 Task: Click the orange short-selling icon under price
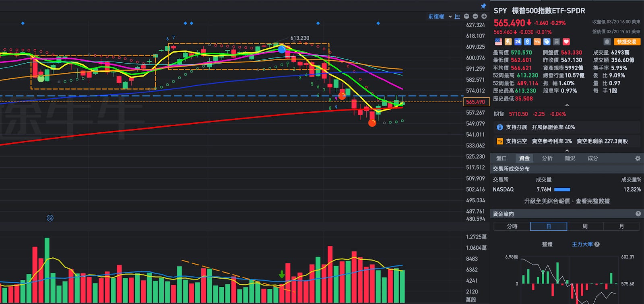pyautogui.click(x=537, y=42)
